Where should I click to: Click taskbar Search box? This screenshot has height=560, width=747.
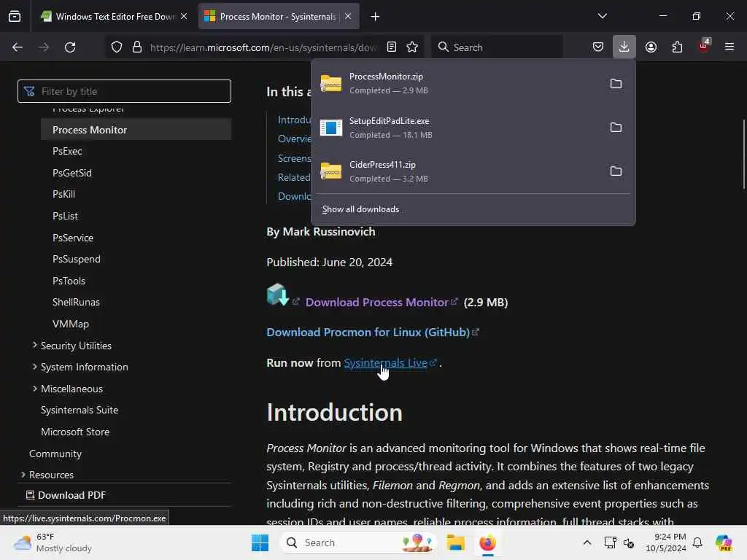click(358, 542)
